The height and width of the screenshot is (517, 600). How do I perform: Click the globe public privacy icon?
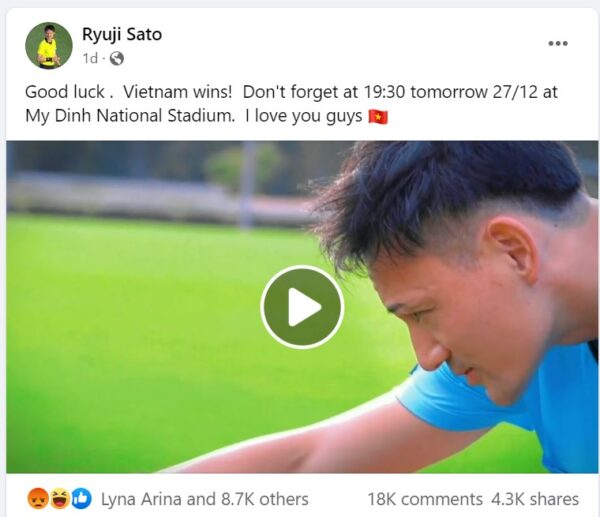point(117,59)
